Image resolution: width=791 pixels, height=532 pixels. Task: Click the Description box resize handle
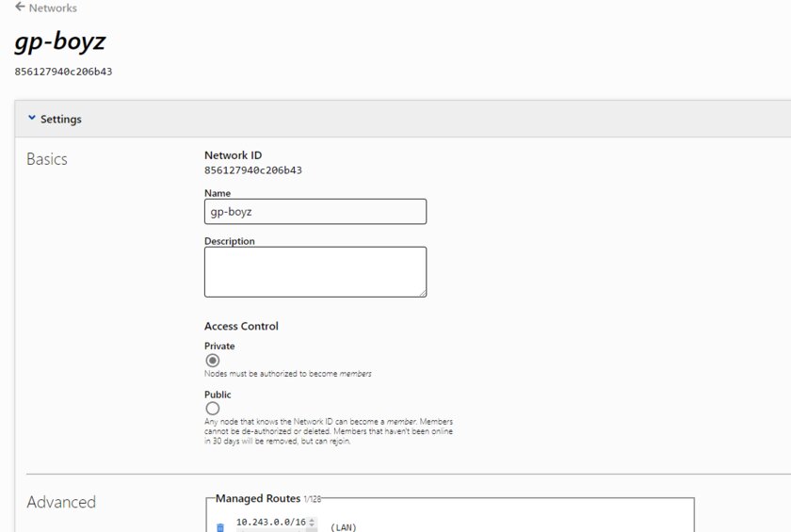423,293
